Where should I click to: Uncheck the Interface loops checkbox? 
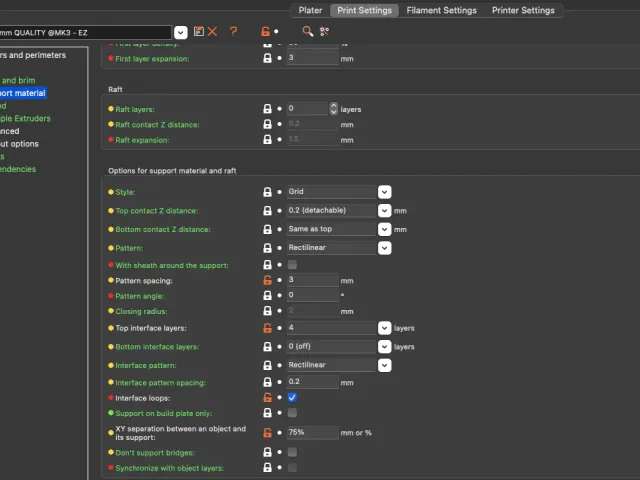pyautogui.click(x=292, y=398)
